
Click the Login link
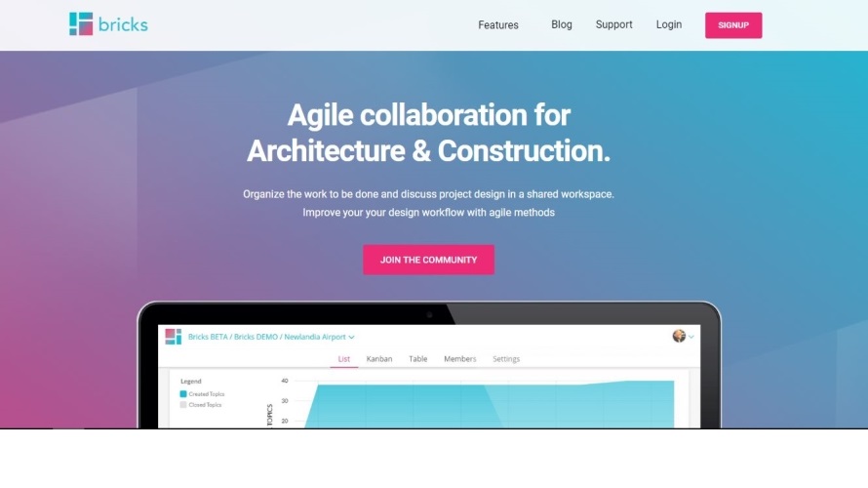[669, 25]
